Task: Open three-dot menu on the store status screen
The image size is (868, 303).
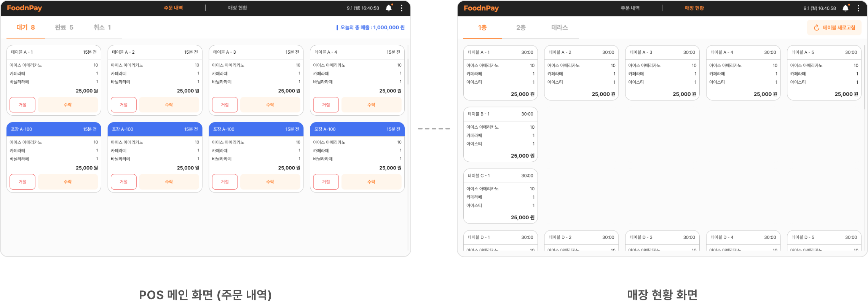Action: pyautogui.click(x=858, y=8)
